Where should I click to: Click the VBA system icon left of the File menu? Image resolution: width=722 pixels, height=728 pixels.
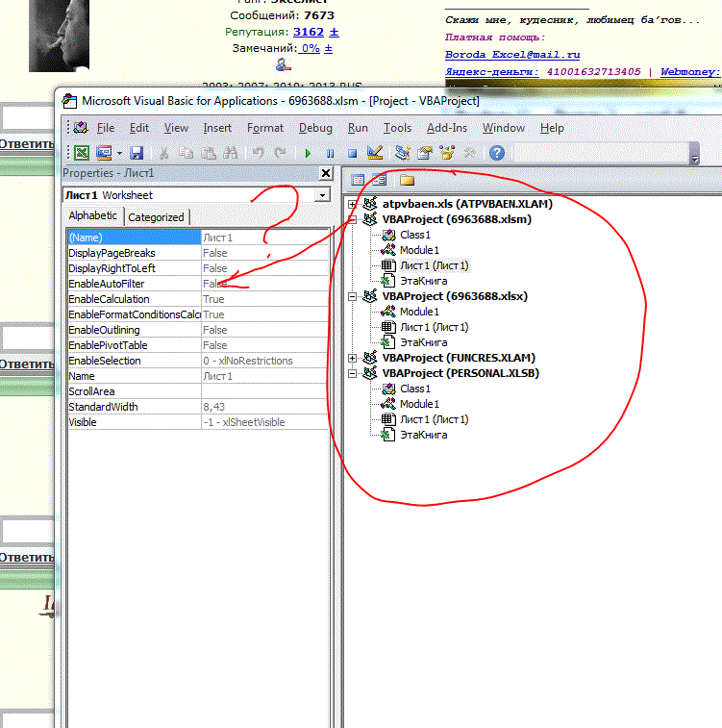click(x=81, y=127)
